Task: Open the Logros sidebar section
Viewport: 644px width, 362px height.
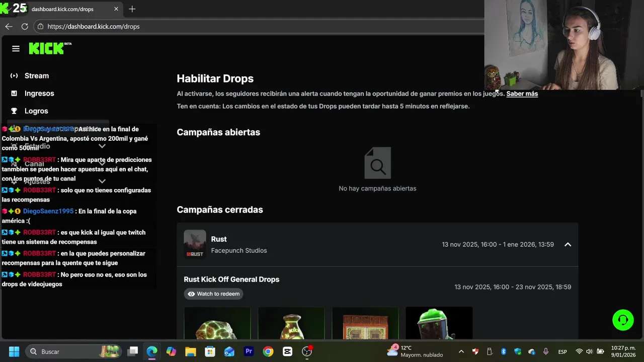Action: (x=36, y=111)
